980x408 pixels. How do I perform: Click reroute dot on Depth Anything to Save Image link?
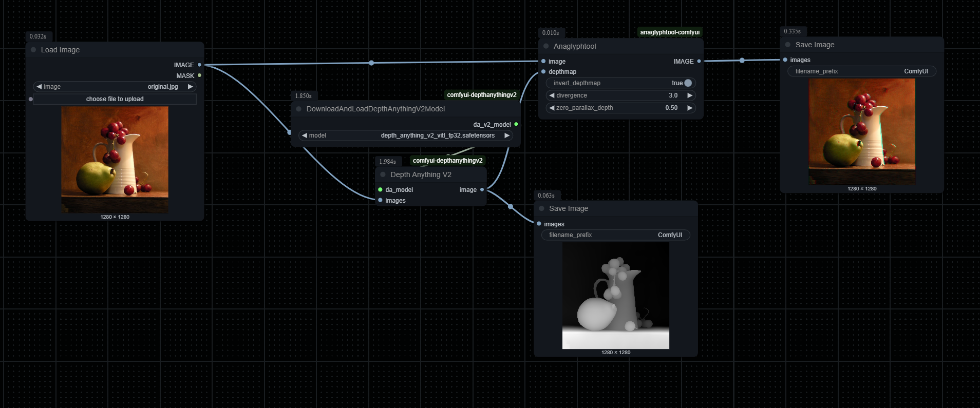point(511,206)
